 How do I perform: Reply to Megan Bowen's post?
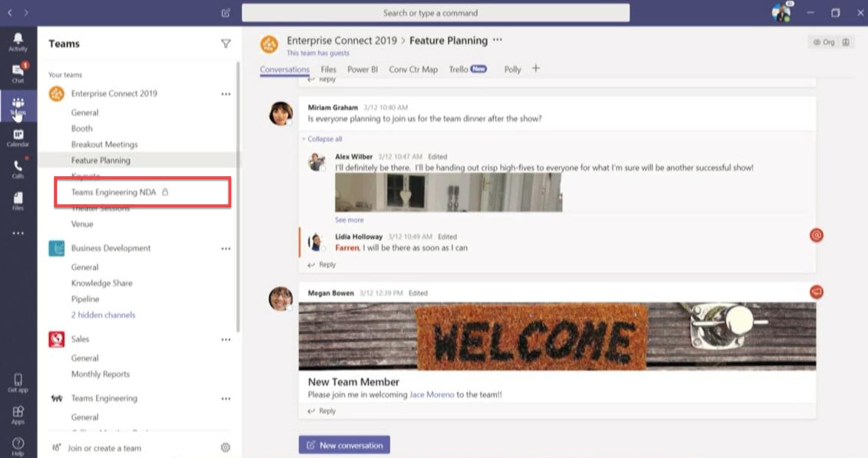coord(322,411)
